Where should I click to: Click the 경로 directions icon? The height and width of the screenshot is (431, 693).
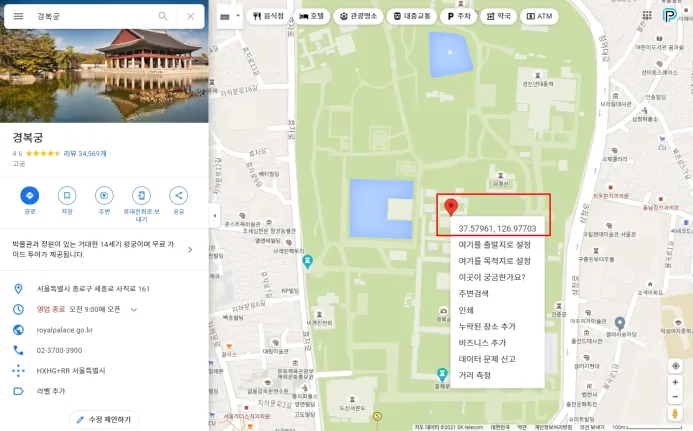[x=30, y=195]
